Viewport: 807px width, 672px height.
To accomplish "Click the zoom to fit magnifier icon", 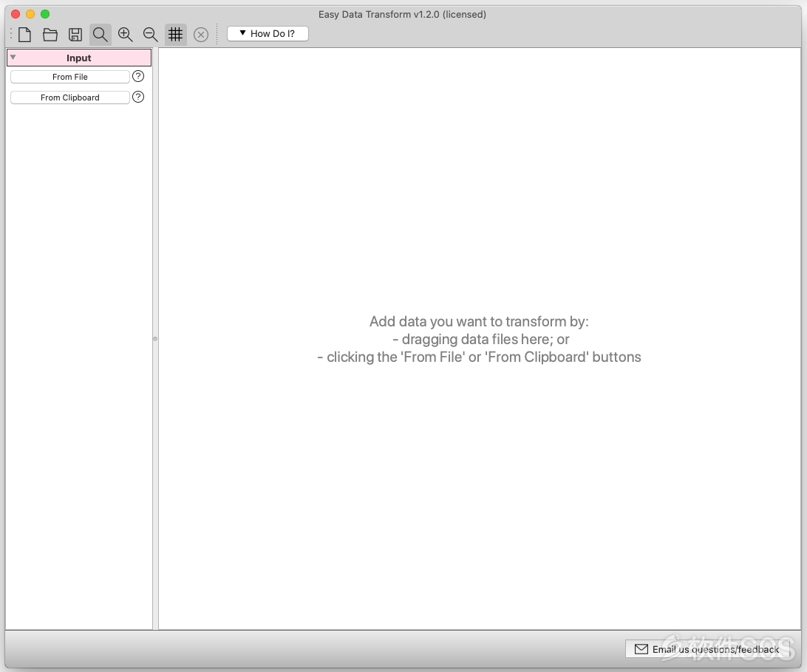I will coord(101,35).
